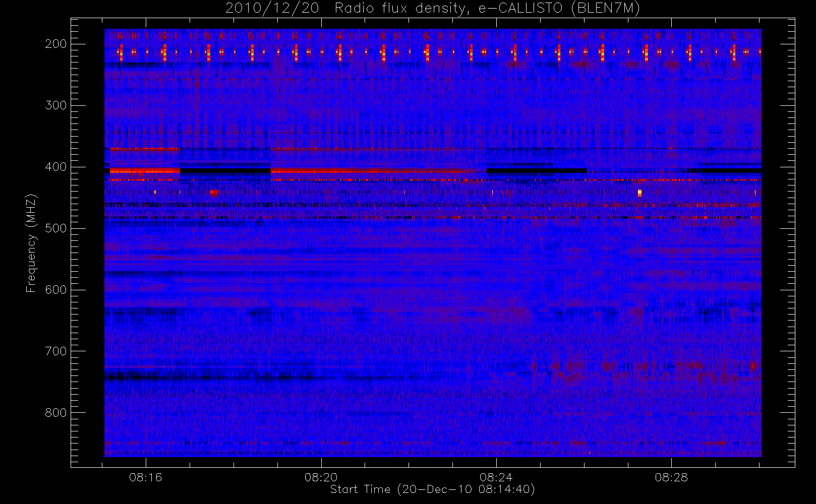Click the 600 frequency tick label
The image size is (816, 504).
[55, 290]
